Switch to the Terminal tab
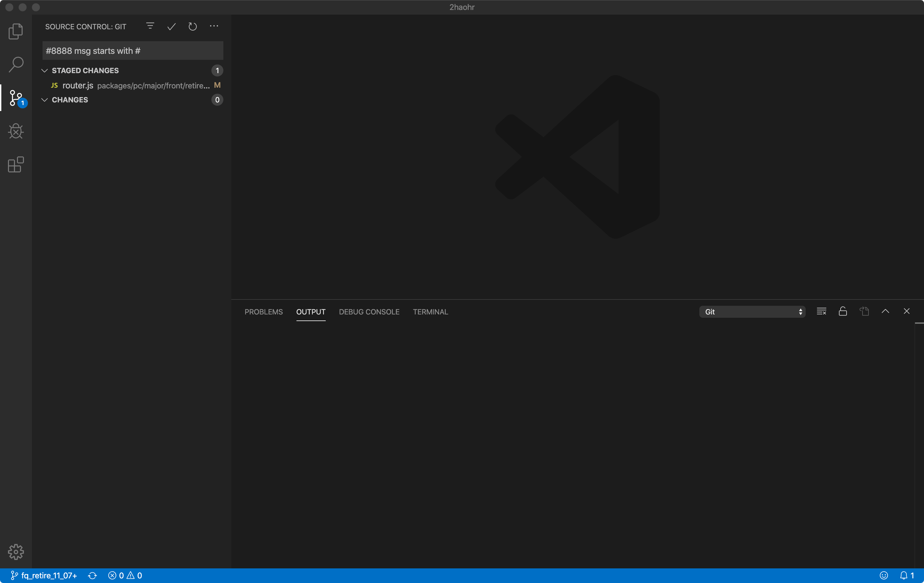The image size is (924, 583). coord(430,312)
